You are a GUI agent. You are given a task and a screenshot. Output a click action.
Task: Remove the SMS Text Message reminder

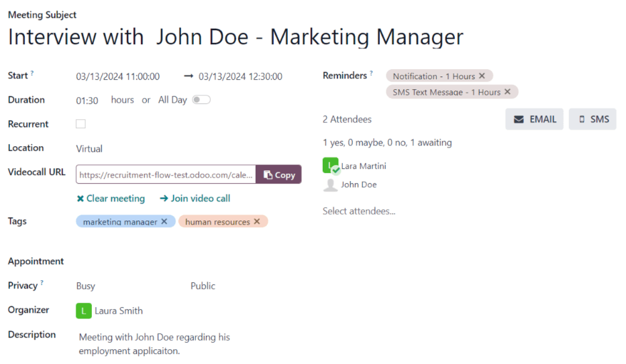tap(507, 92)
